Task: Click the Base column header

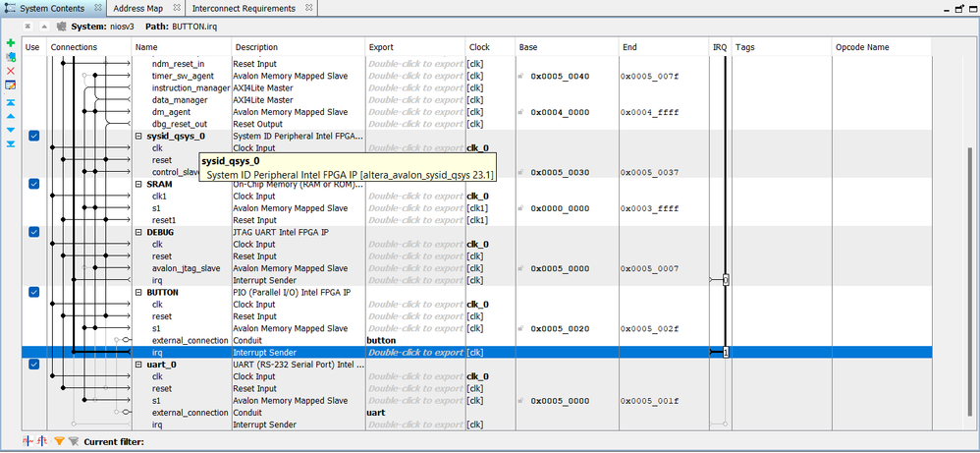Action: pyautogui.click(x=567, y=47)
